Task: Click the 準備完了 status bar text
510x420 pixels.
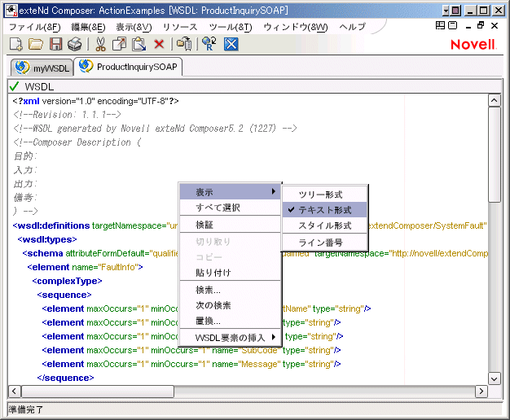Action: (x=26, y=409)
